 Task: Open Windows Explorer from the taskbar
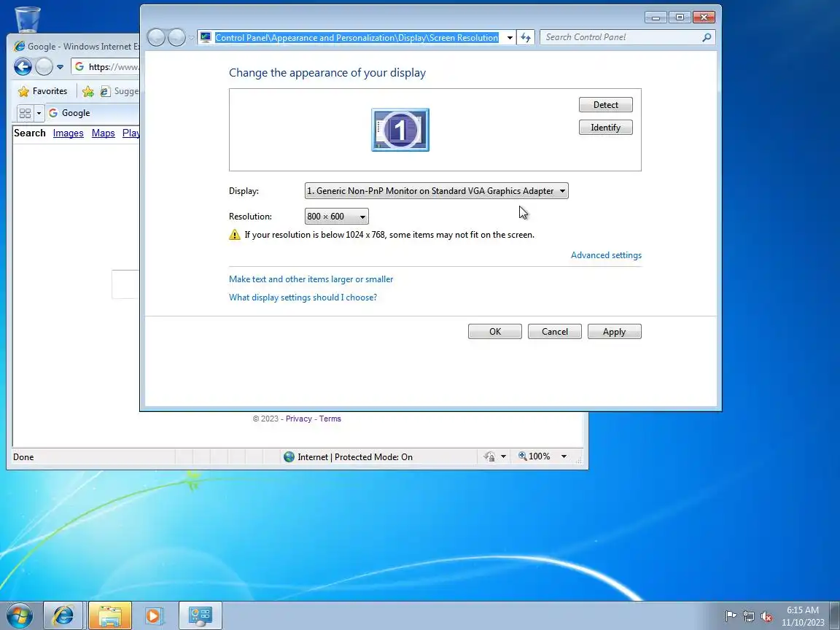tap(109, 615)
